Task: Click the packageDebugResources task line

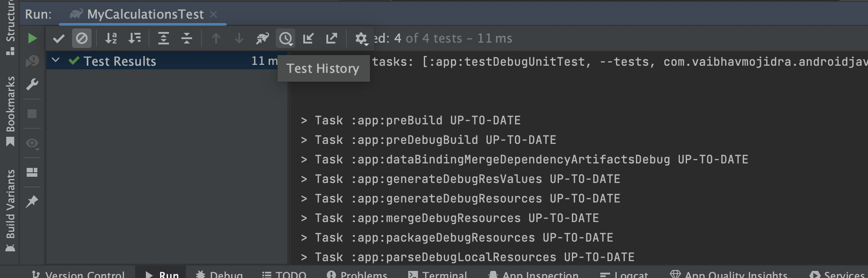Action: (457, 238)
